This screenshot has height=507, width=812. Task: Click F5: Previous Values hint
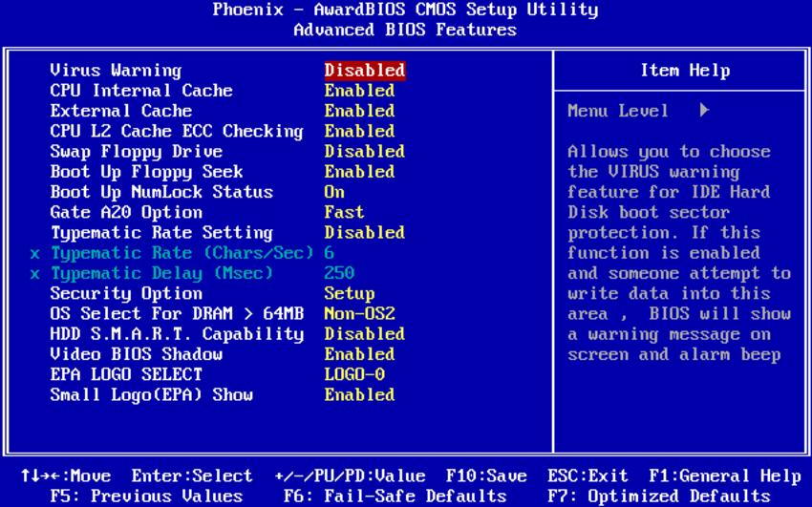coord(146,496)
